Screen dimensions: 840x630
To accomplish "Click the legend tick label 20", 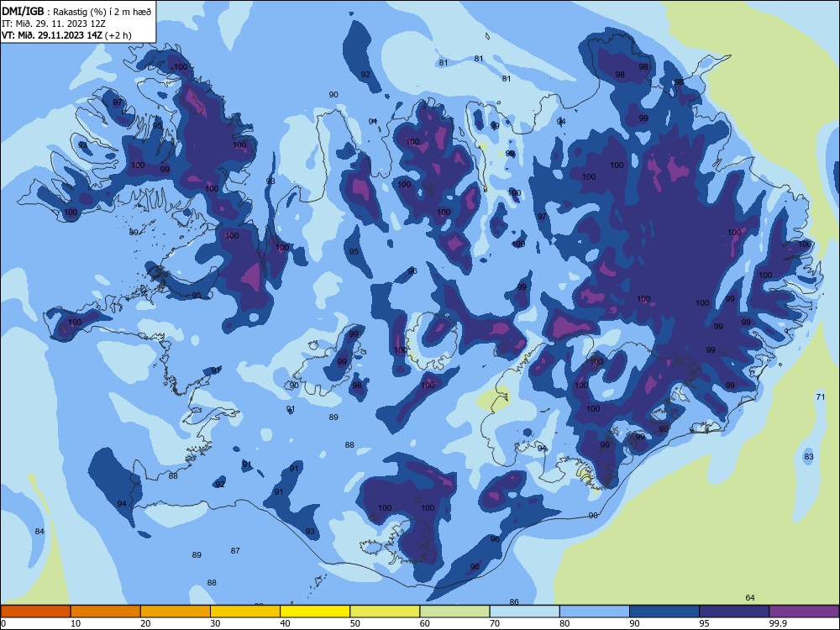I will pos(145,623).
